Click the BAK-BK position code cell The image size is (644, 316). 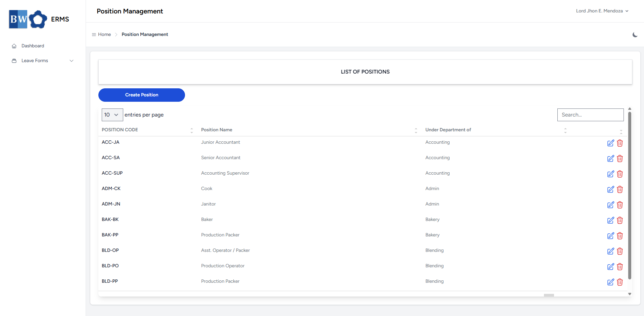[110, 220]
